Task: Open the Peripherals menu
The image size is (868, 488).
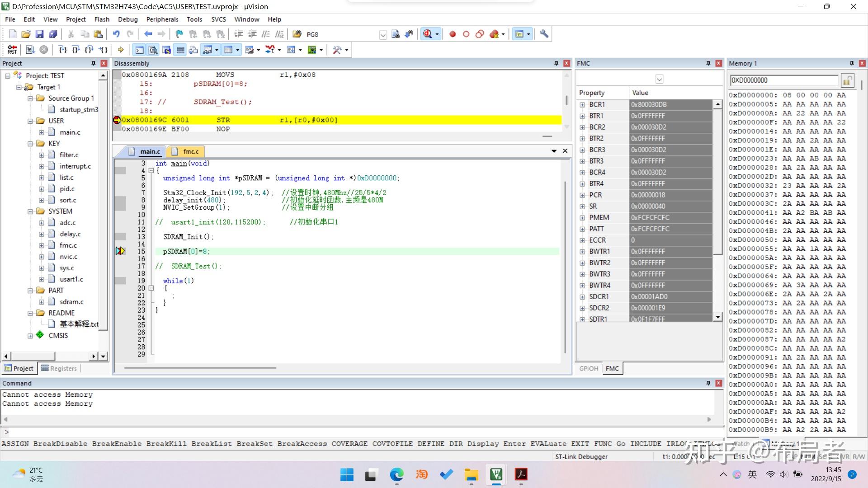Action: (162, 19)
